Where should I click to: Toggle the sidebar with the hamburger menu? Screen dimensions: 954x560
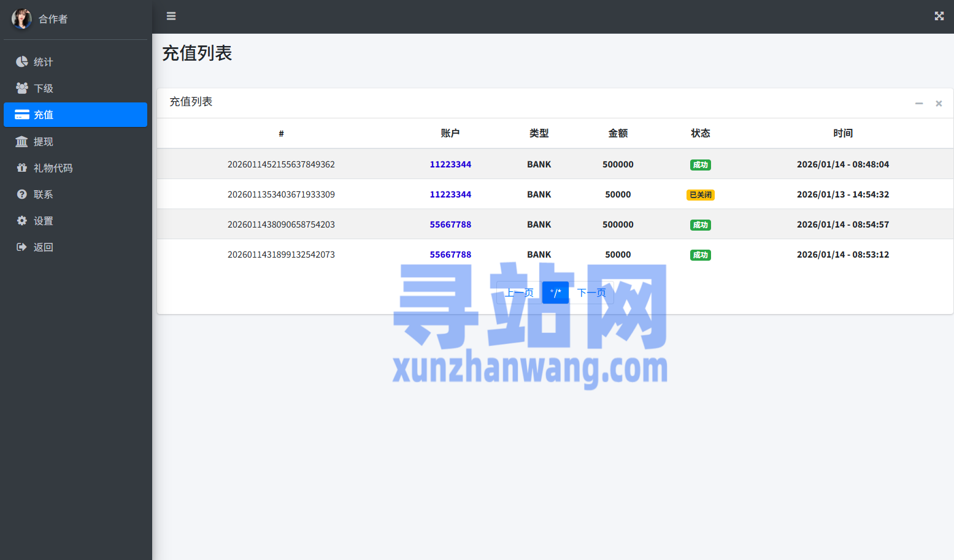pyautogui.click(x=171, y=16)
